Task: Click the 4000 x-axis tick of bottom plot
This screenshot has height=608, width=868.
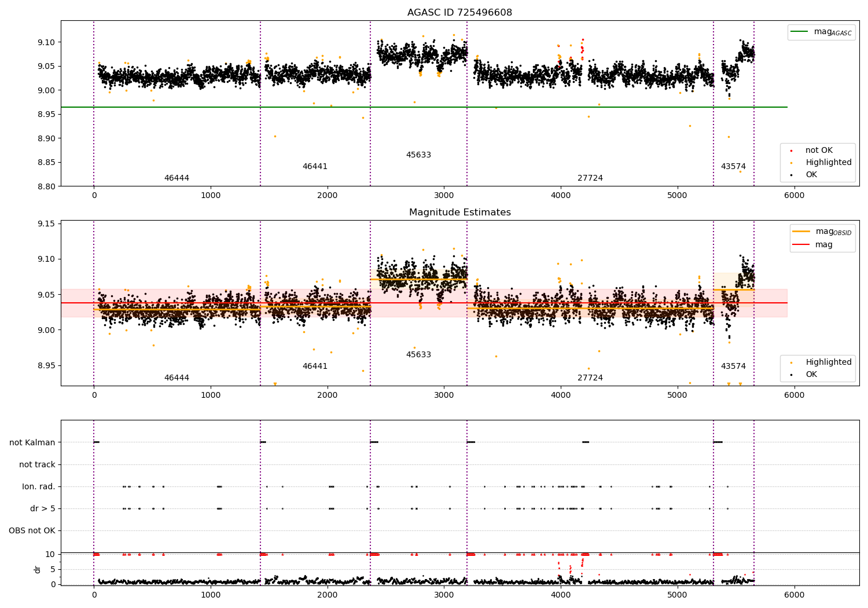Action: coord(561,595)
